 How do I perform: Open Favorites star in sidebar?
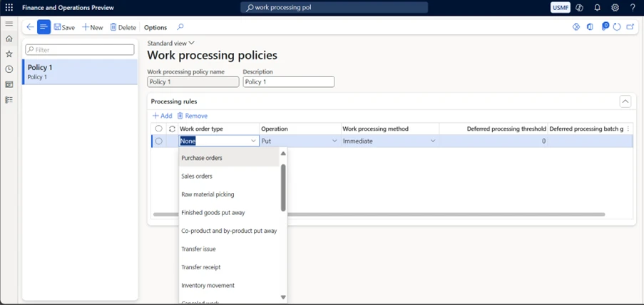9,54
